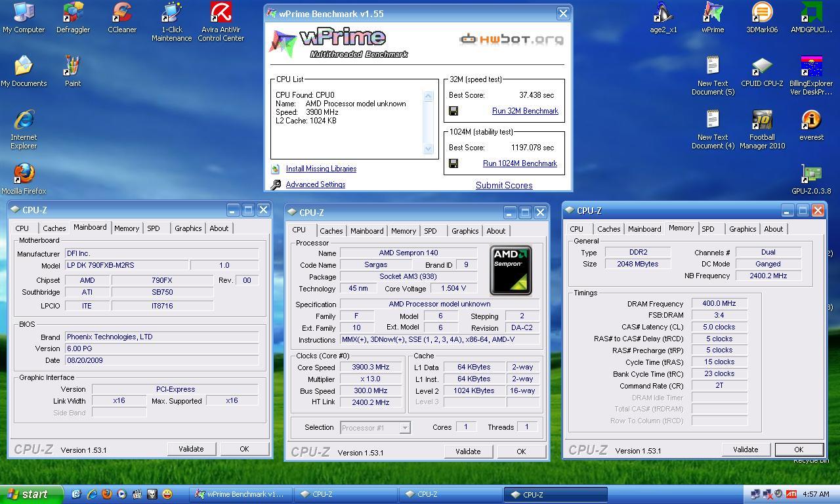This screenshot has width=840, height=504.
Task: Open New Text Document (5) file
Action: point(713,75)
